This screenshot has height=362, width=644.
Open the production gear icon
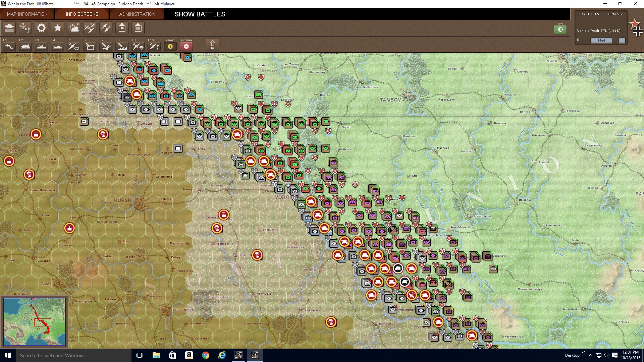41,28
